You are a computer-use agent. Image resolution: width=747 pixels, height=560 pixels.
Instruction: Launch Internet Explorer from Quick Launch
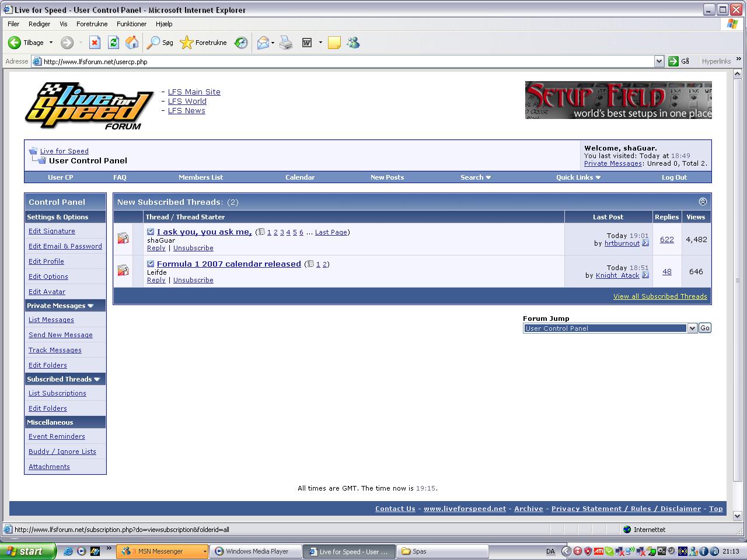click(68, 551)
